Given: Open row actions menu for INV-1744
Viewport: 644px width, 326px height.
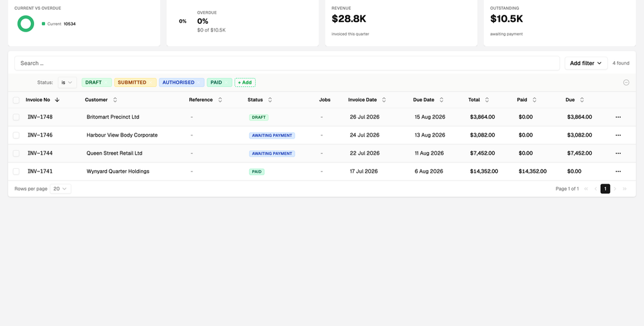Looking at the screenshot, I should pyautogui.click(x=618, y=153).
